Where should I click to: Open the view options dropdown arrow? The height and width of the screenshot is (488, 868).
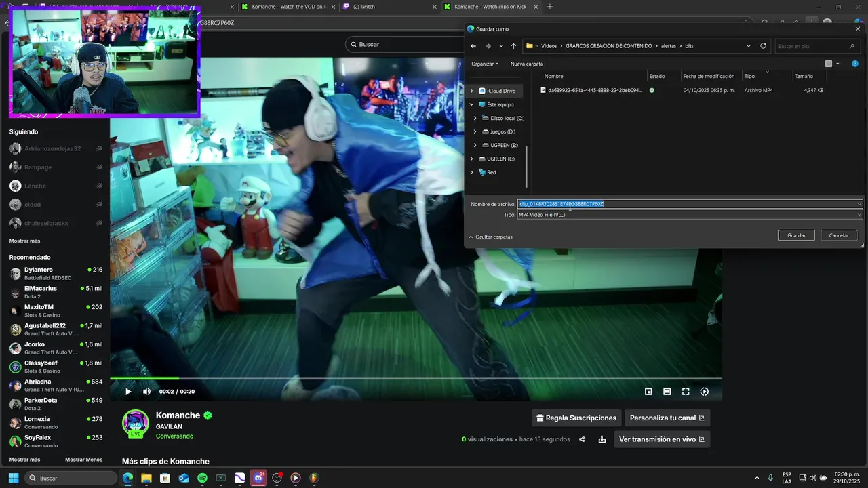click(x=837, y=64)
